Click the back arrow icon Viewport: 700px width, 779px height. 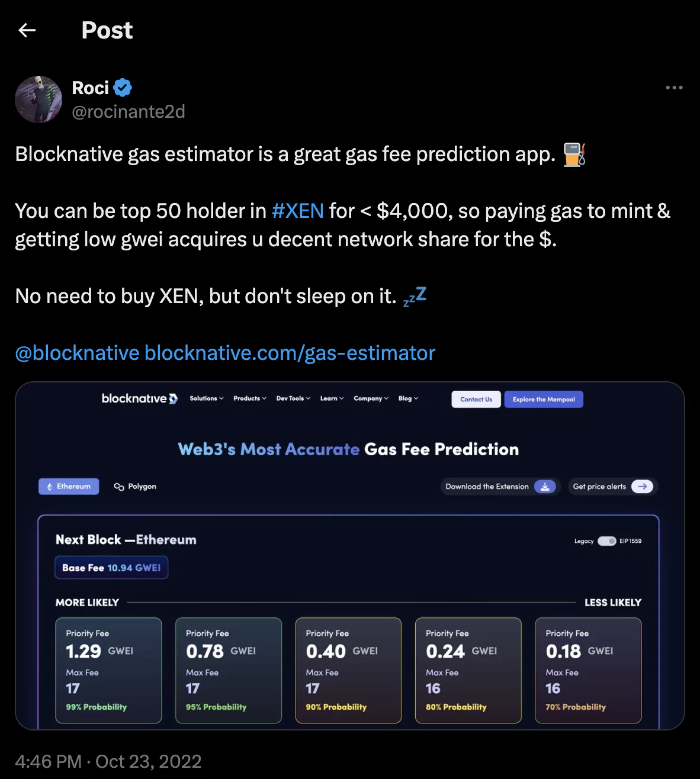point(27,30)
